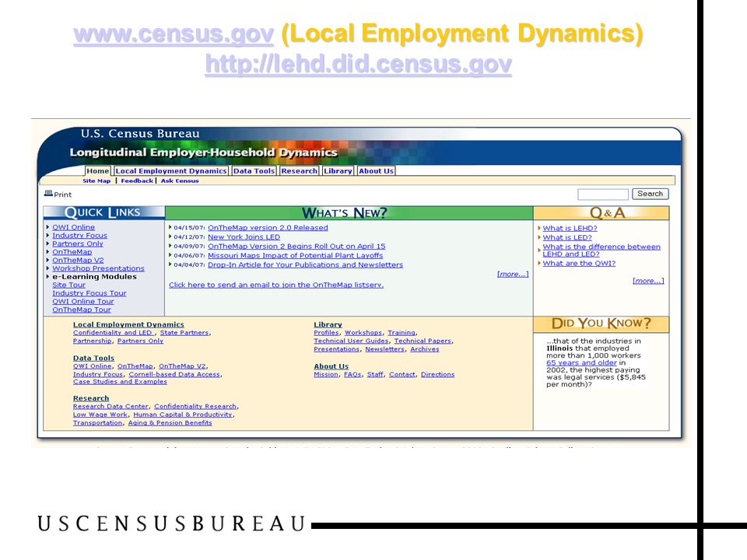Screen dimensions: 747x560
Task: Click into the search input field
Action: click(x=602, y=194)
